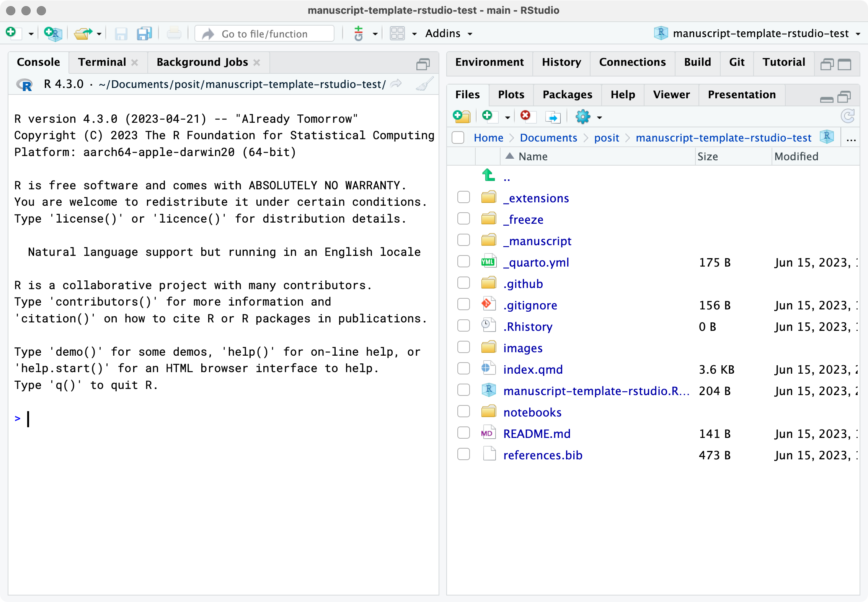Navigate to the Documents breadcrumb link
868x602 pixels.
coord(548,138)
